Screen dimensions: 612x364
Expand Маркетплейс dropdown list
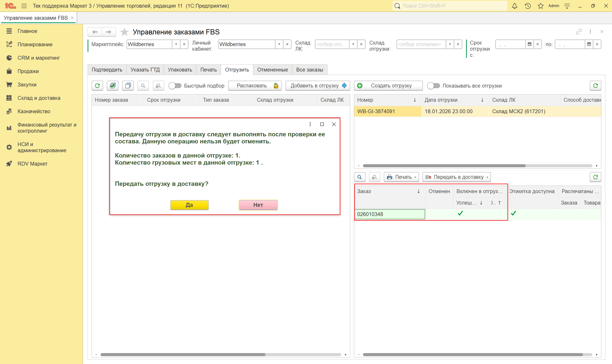176,44
